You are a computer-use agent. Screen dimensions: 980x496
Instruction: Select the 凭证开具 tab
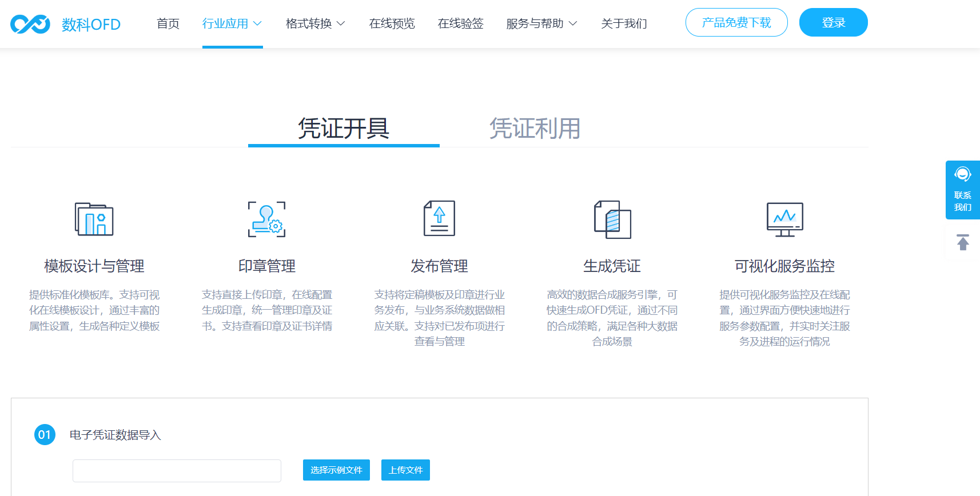pos(344,129)
